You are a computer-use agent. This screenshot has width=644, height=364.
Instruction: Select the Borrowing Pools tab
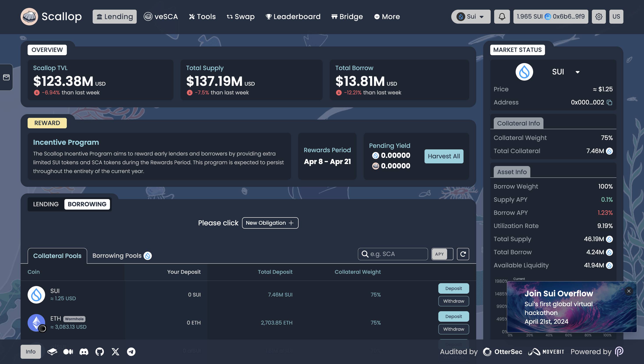(x=122, y=256)
